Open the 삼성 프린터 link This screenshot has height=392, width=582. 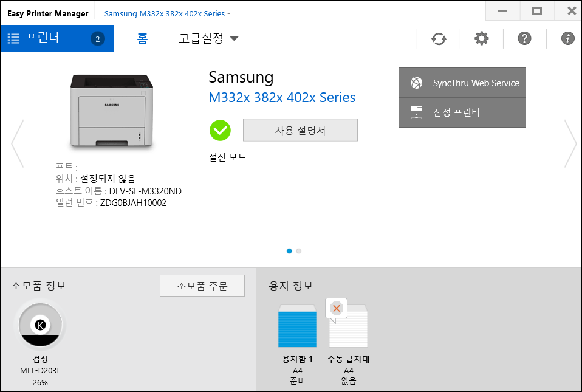[x=462, y=112]
